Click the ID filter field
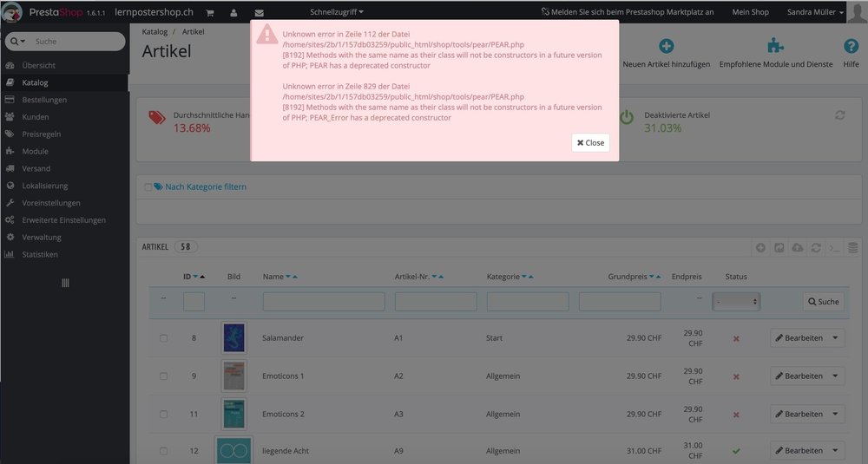The width and height of the screenshot is (868, 464). (194, 302)
